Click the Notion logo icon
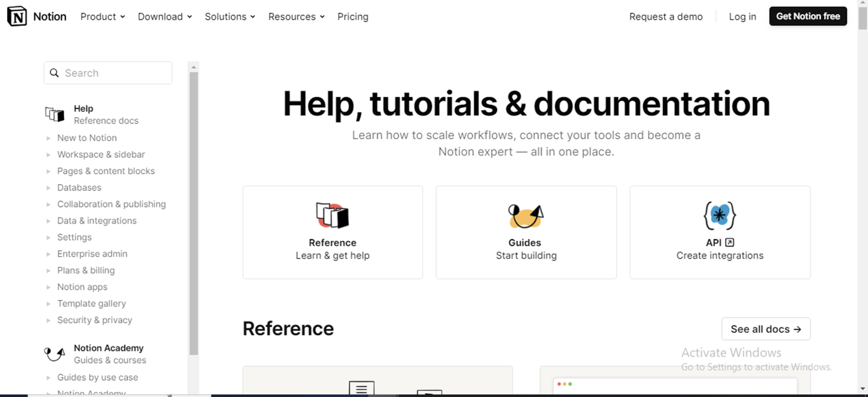This screenshot has width=868, height=397. (17, 17)
